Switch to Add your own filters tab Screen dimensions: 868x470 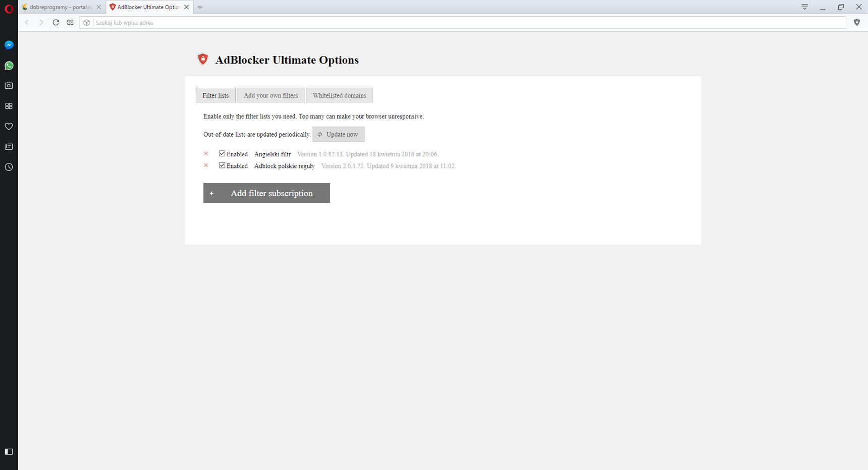click(x=270, y=95)
